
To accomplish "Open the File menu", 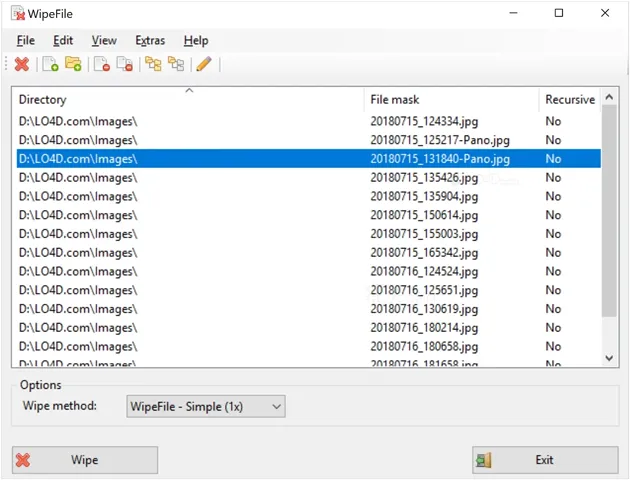I will [x=26, y=41].
